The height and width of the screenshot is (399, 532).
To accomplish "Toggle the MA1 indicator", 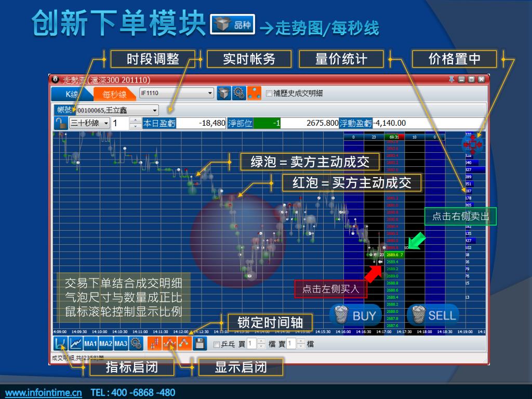I will point(90,344).
